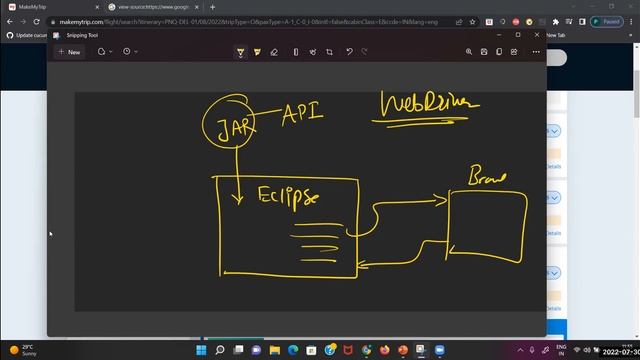The height and width of the screenshot is (360, 640).
Task: Activate the image crop tool
Action: 329,52
